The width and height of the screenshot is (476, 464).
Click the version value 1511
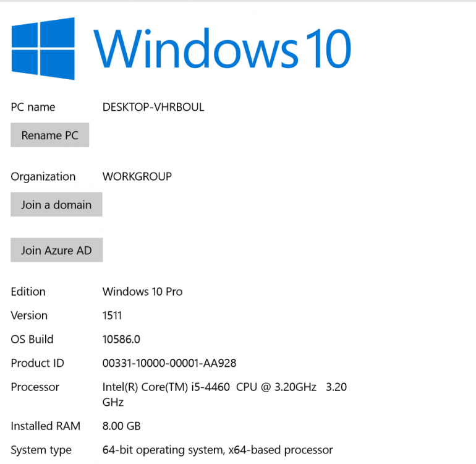112,316
